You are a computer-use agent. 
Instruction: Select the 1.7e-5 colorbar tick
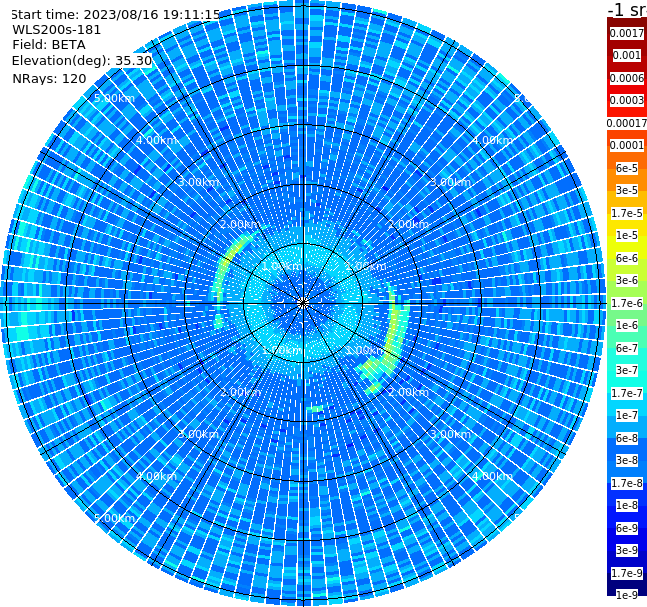(627, 213)
